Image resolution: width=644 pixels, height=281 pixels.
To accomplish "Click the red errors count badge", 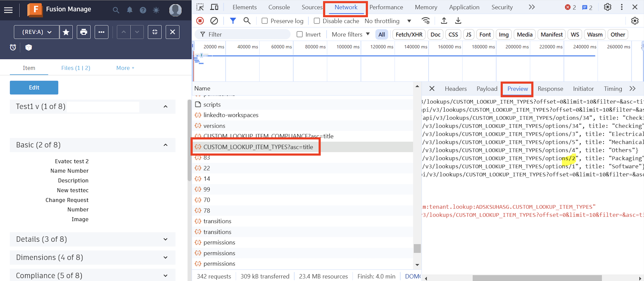I will pyautogui.click(x=570, y=7).
